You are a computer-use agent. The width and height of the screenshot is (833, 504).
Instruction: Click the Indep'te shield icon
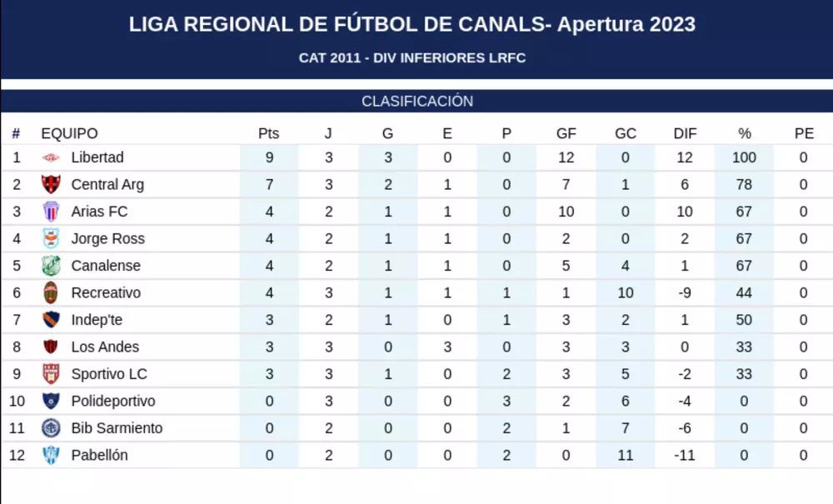(52, 320)
